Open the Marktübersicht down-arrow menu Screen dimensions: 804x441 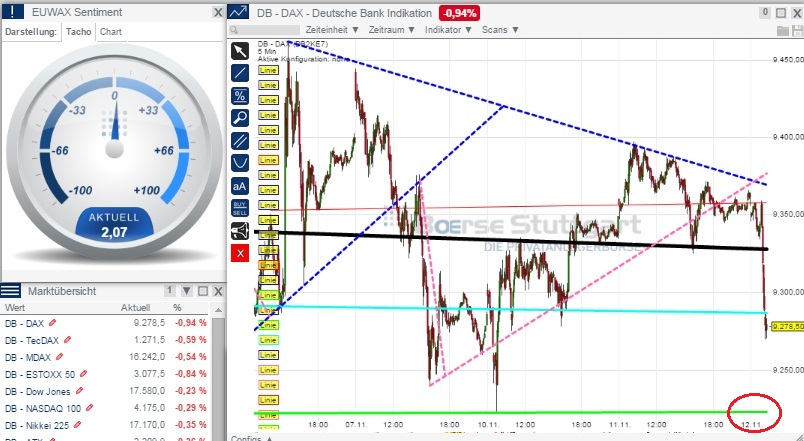pyautogui.click(x=187, y=291)
